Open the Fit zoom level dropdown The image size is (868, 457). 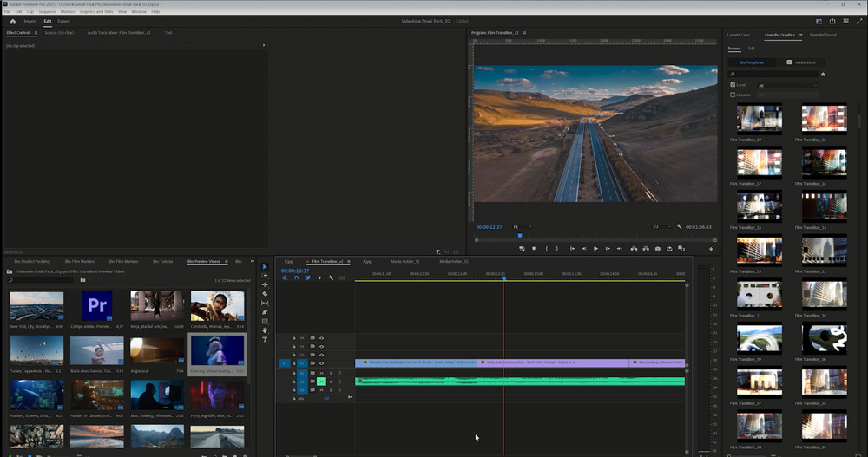click(522, 227)
